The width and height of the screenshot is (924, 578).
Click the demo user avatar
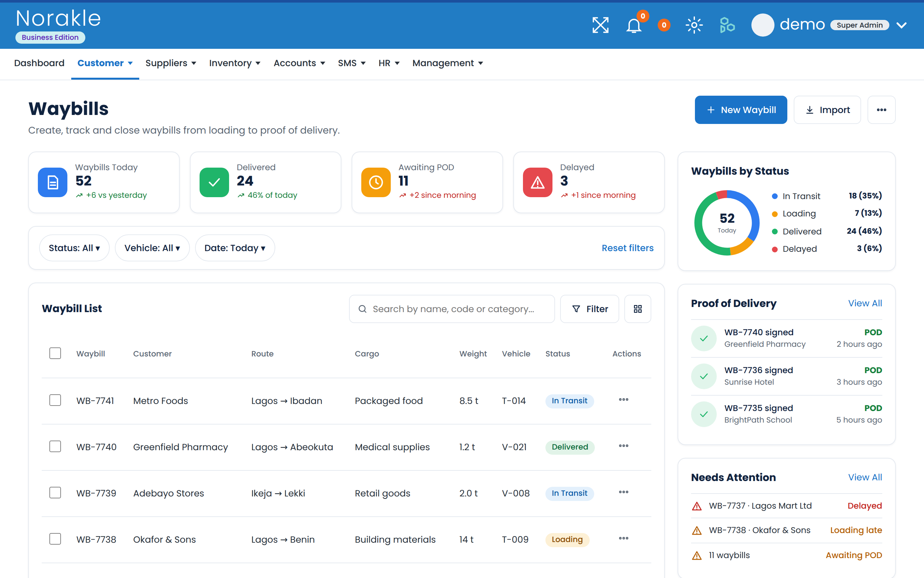763,25
